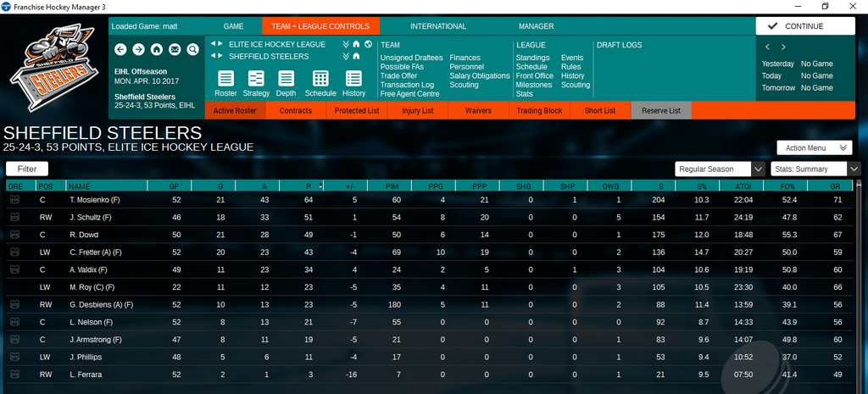Open the INTERNATIONAL menu
Screen dimensions: 868x394
pos(438,26)
